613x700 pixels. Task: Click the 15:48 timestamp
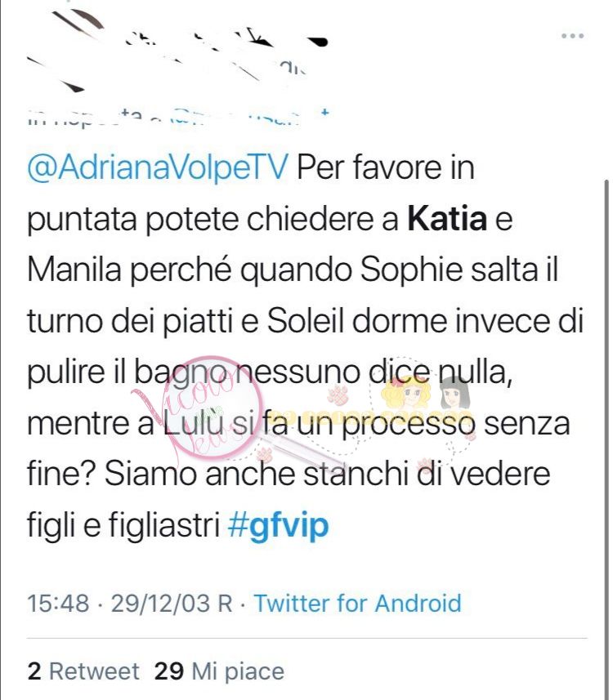click(58, 603)
